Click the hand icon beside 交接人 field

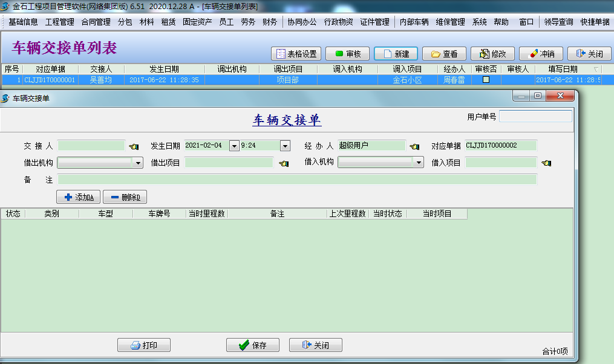click(x=134, y=146)
